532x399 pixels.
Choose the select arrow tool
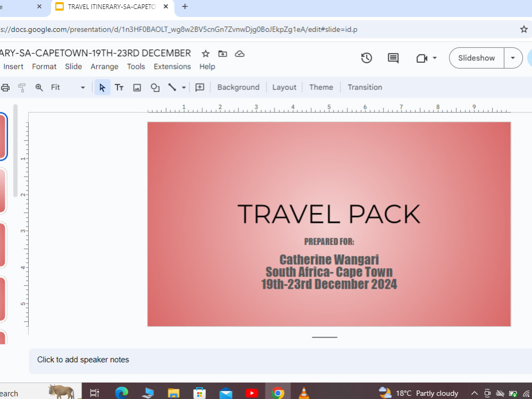click(x=102, y=88)
